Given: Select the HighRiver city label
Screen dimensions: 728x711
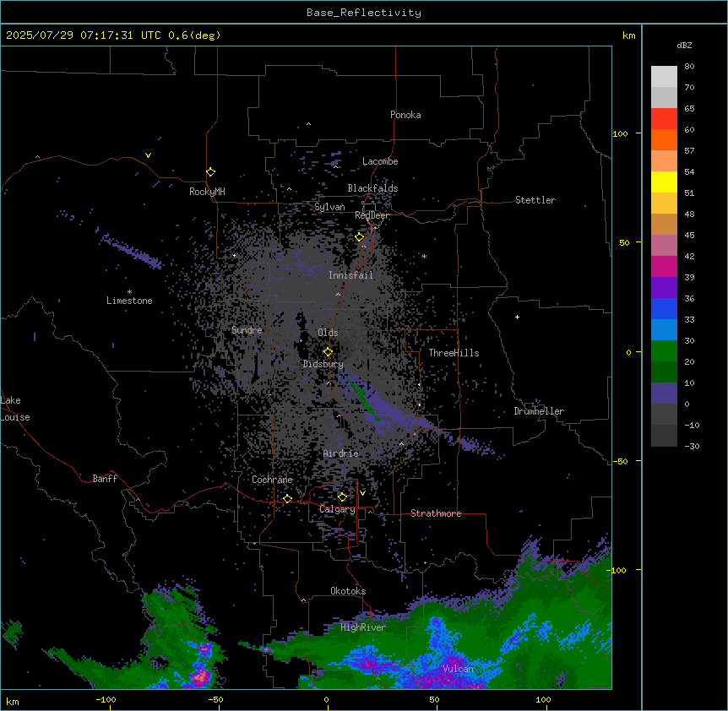Looking at the screenshot, I should click(363, 627).
